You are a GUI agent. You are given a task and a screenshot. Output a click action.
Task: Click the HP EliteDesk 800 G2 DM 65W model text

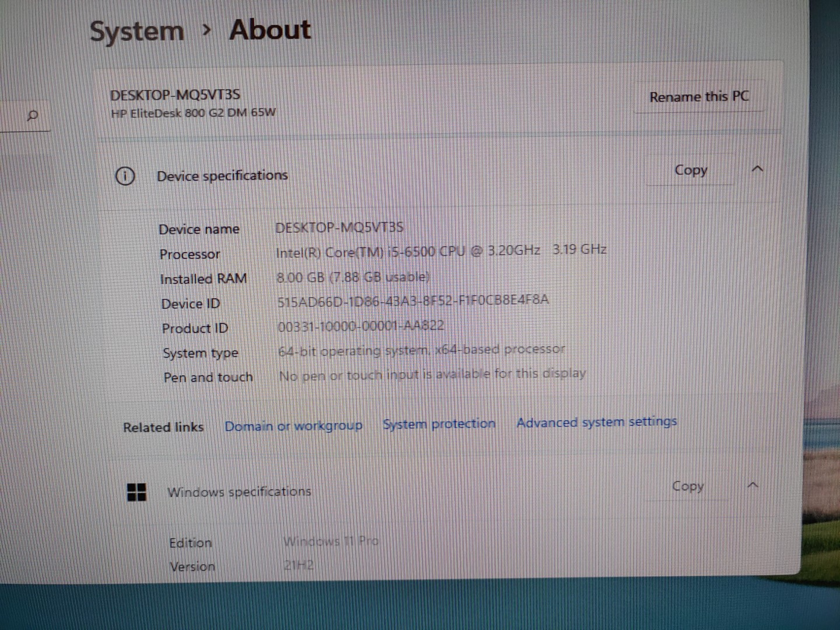pyautogui.click(x=193, y=113)
